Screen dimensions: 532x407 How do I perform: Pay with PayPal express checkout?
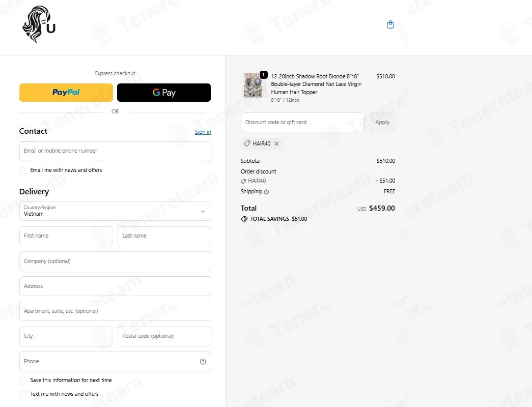click(66, 92)
